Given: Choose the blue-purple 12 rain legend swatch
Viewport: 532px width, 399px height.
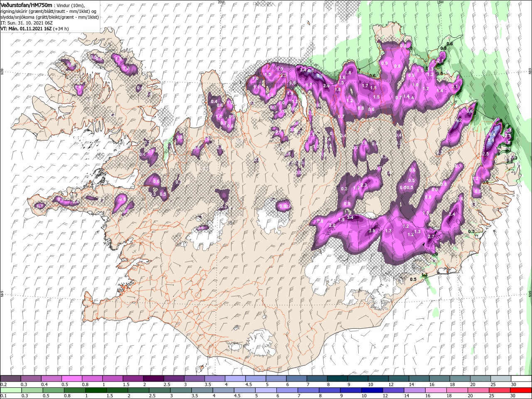Looking at the screenshot, I should 393,390.
